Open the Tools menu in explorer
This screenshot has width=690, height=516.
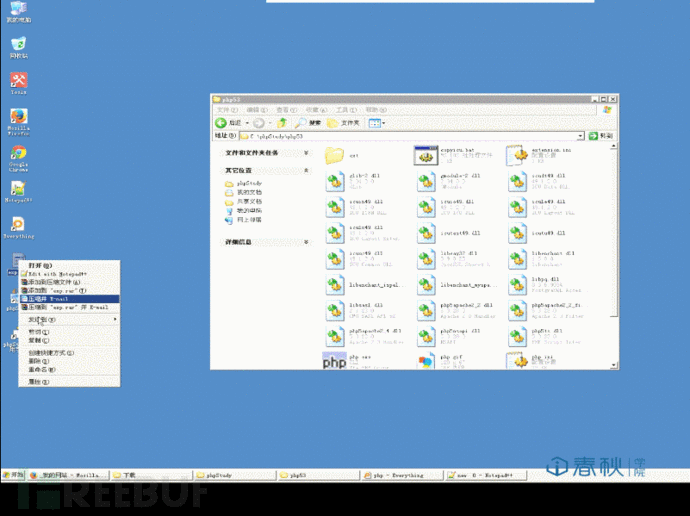pos(348,110)
